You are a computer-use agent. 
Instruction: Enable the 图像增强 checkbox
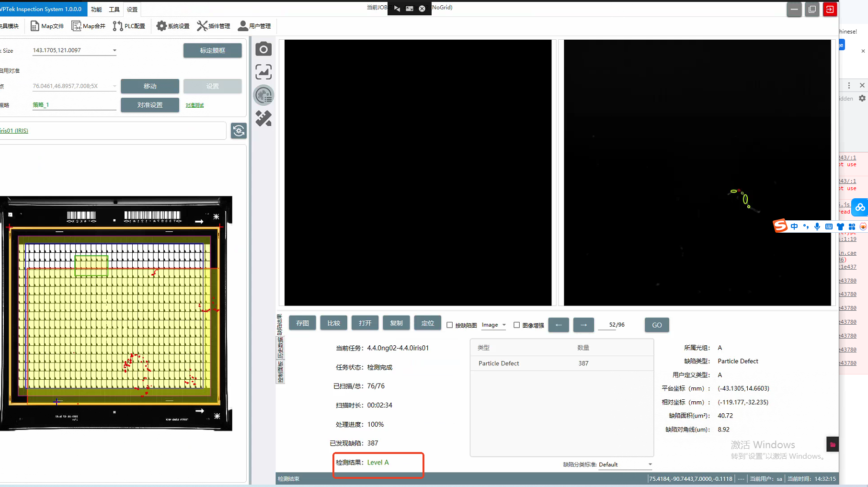coord(516,325)
